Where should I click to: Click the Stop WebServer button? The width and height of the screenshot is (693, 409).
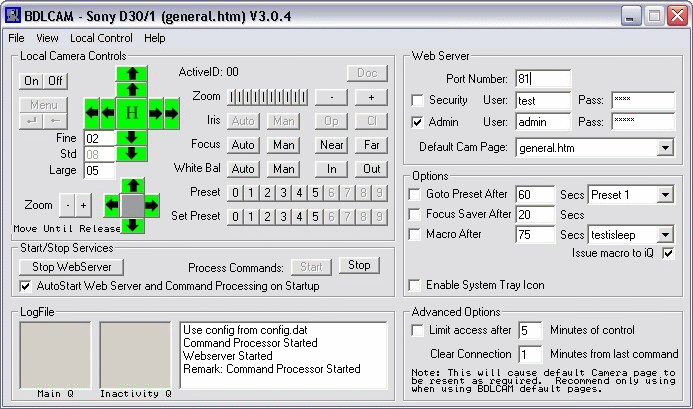(x=71, y=267)
